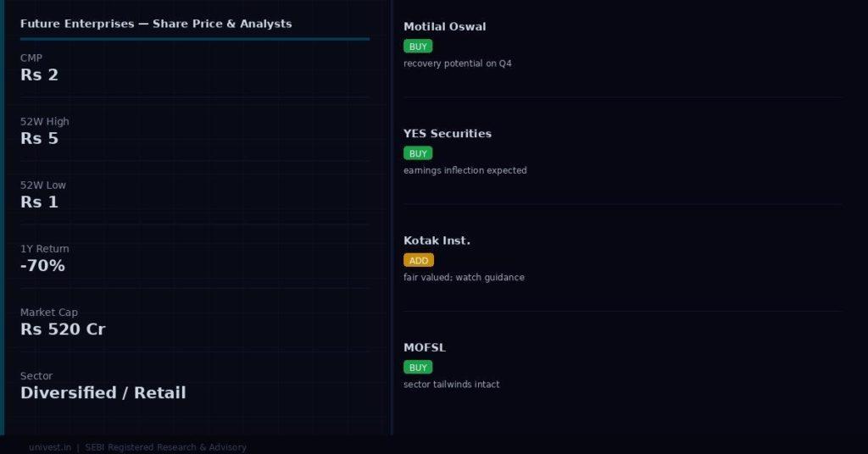Click the BUY badge under MOFSL
Image resolution: width=868 pixels, height=454 pixels.
click(x=418, y=368)
